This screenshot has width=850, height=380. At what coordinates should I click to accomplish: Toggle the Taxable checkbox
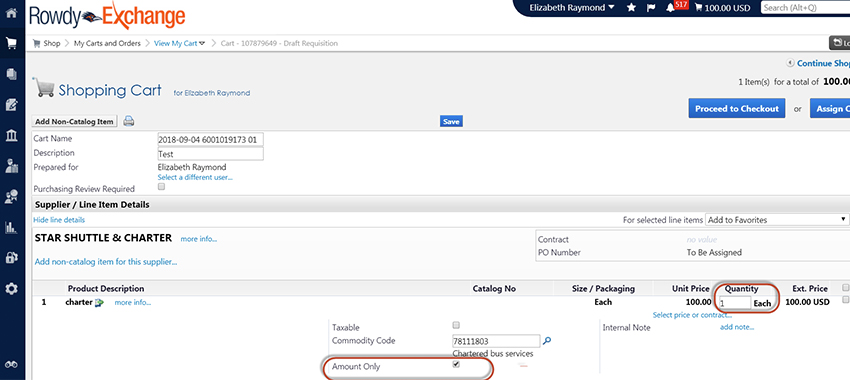456,325
